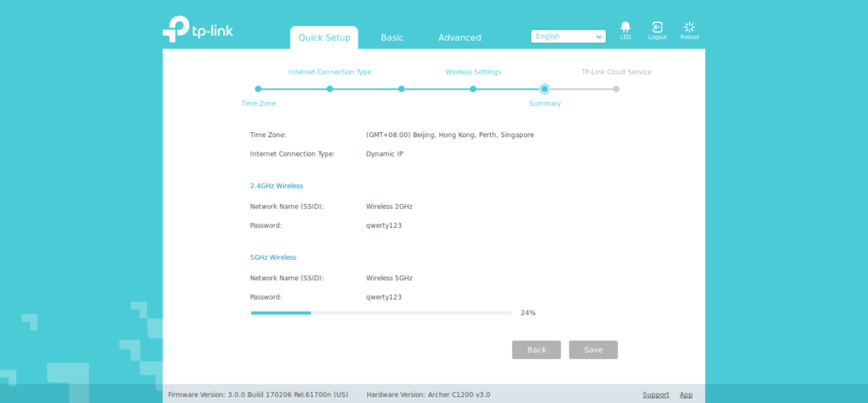Click the 2.4GHz Wireless section heading
Image resolution: width=868 pixels, height=403 pixels.
click(x=276, y=185)
